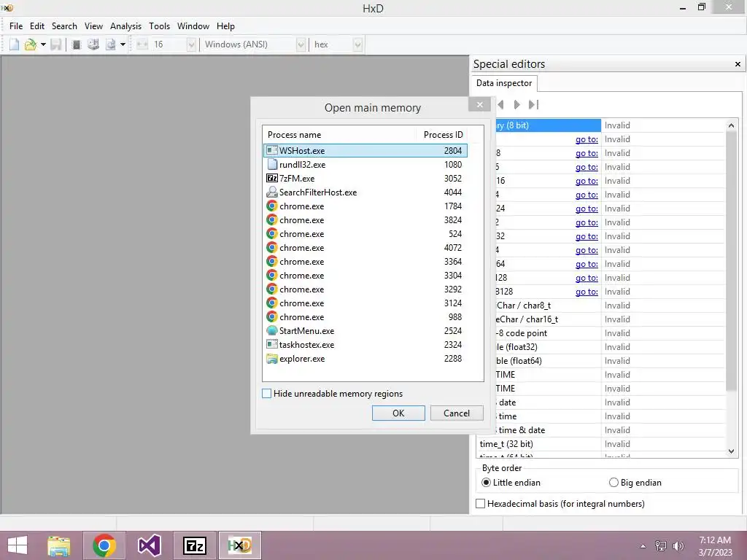
Task: Open the Analysis menu
Action: [125, 26]
